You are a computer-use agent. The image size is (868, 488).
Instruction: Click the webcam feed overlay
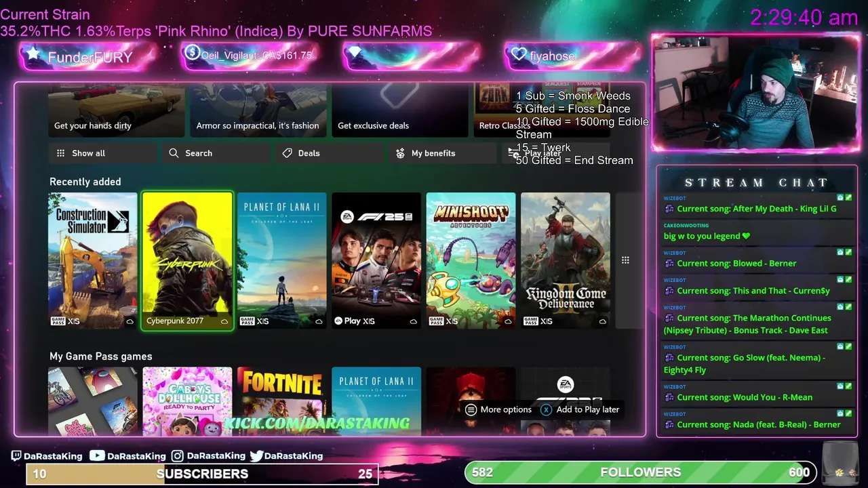pyautogui.click(x=755, y=93)
